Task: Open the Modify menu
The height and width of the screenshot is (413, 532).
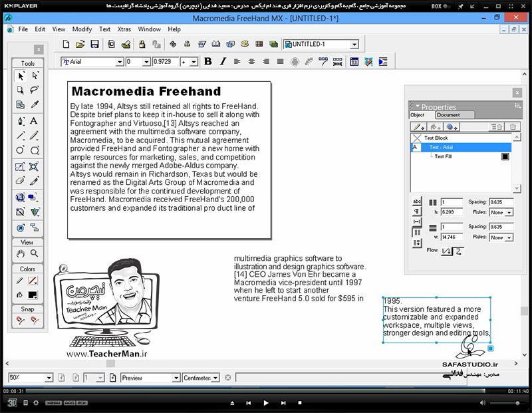Action: click(x=82, y=29)
